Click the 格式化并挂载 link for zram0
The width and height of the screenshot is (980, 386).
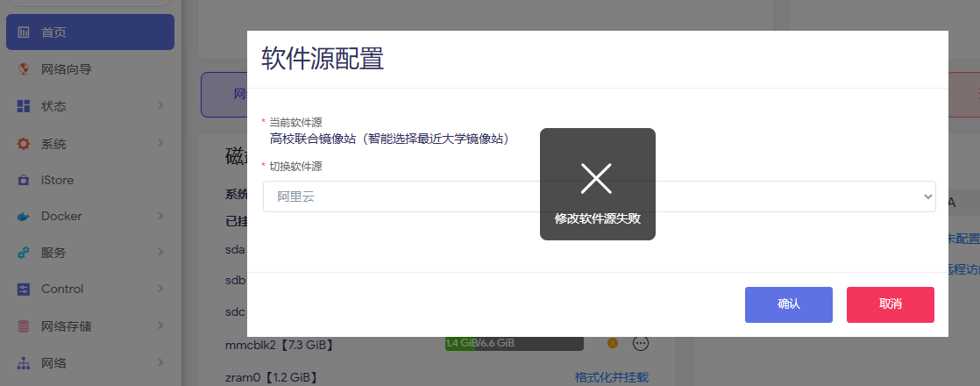pos(612,377)
